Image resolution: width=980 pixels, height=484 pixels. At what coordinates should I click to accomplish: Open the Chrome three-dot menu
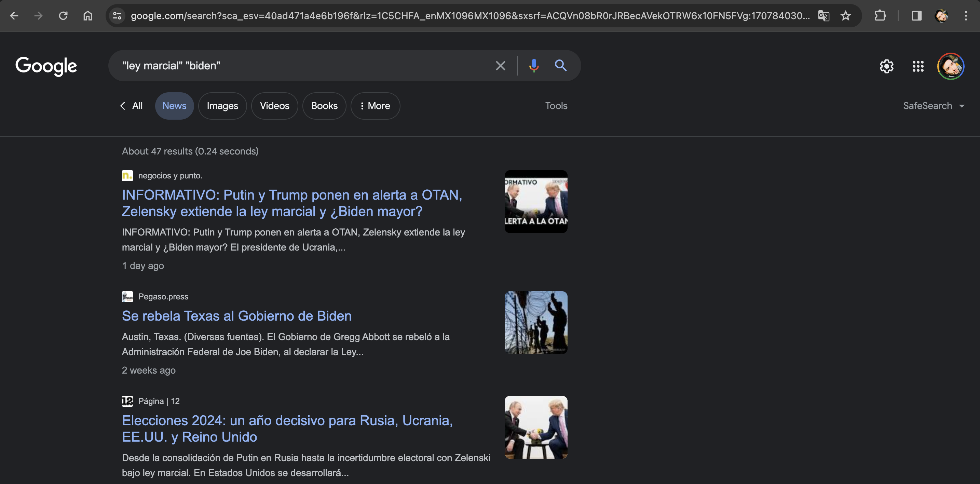click(x=966, y=16)
